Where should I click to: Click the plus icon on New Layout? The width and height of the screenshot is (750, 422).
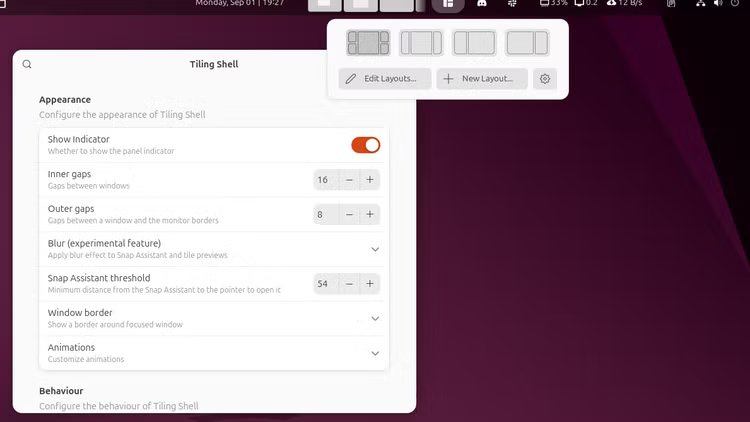point(448,78)
